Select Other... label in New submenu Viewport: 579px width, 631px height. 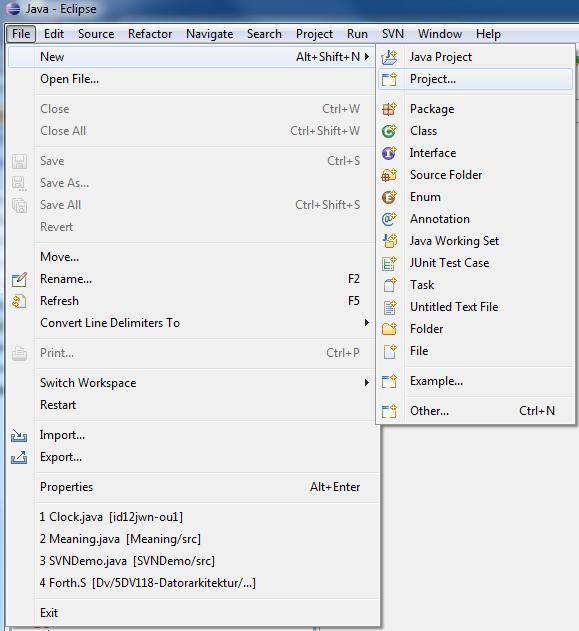tap(429, 411)
